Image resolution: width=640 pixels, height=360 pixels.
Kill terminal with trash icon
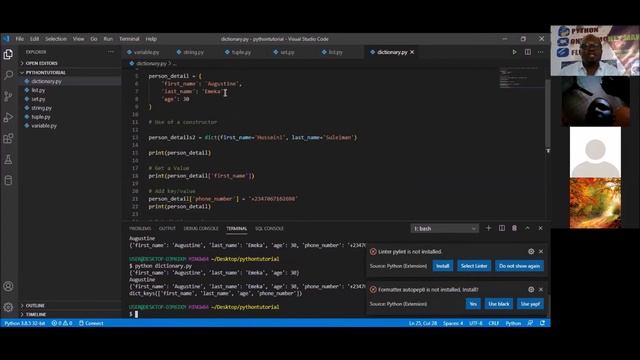[x=514, y=228]
